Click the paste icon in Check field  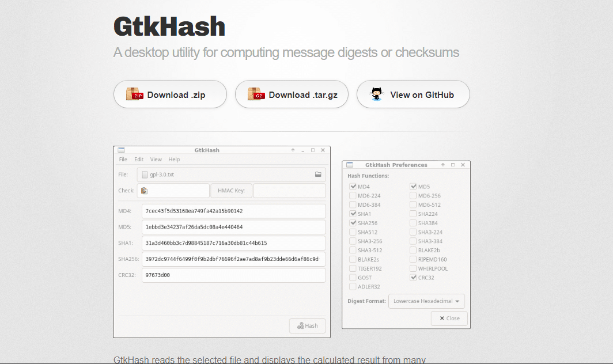(x=144, y=191)
